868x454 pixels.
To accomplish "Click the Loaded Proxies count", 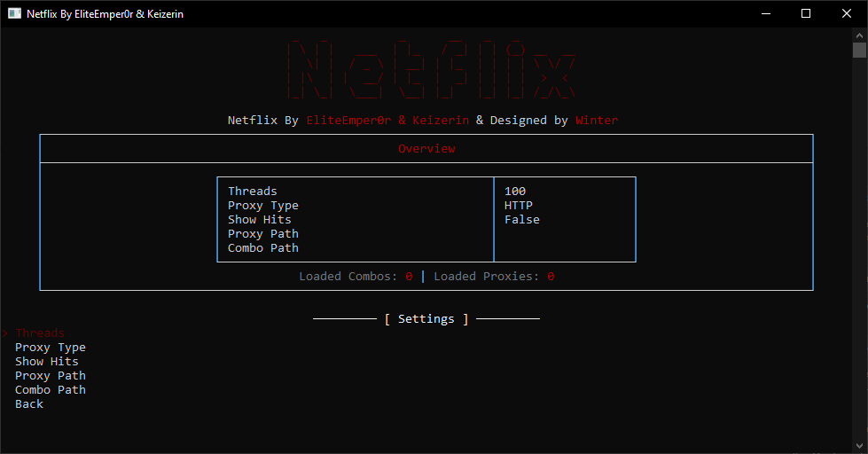I will pyautogui.click(x=551, y=277).
